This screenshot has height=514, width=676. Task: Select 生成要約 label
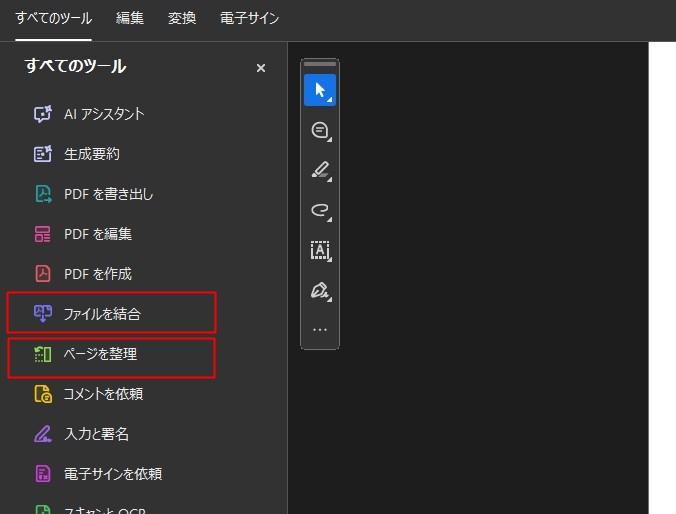[x=92, y=154]
